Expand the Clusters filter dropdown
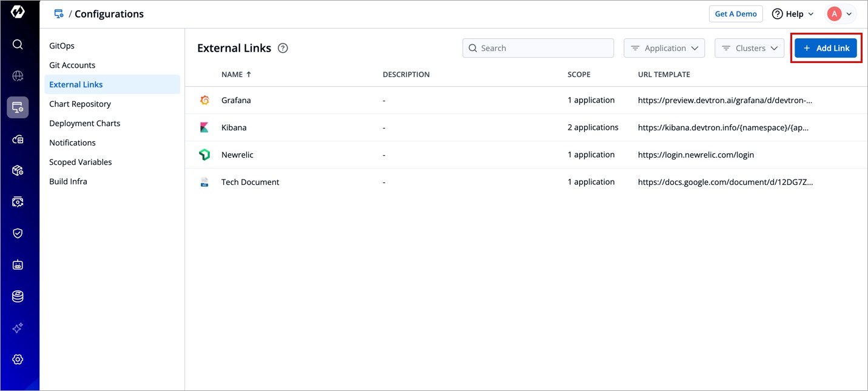868x391 pixels. click(749, 48)
